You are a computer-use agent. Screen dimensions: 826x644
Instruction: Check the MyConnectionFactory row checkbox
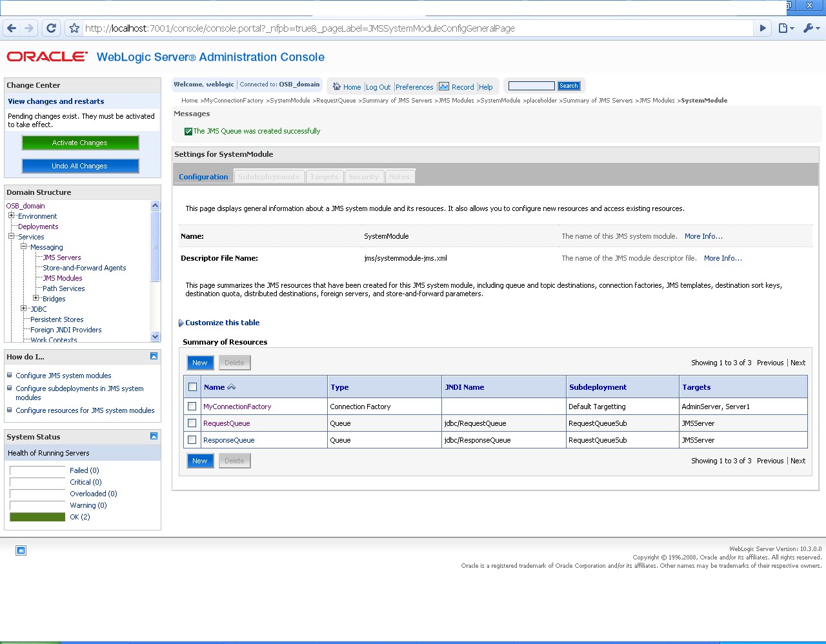(192, 407)
